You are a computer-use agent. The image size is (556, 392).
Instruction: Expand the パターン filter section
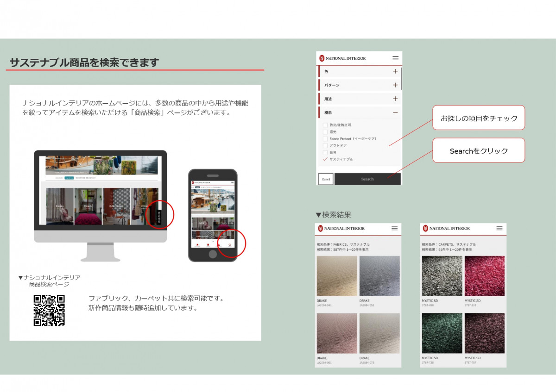point(395,85)
